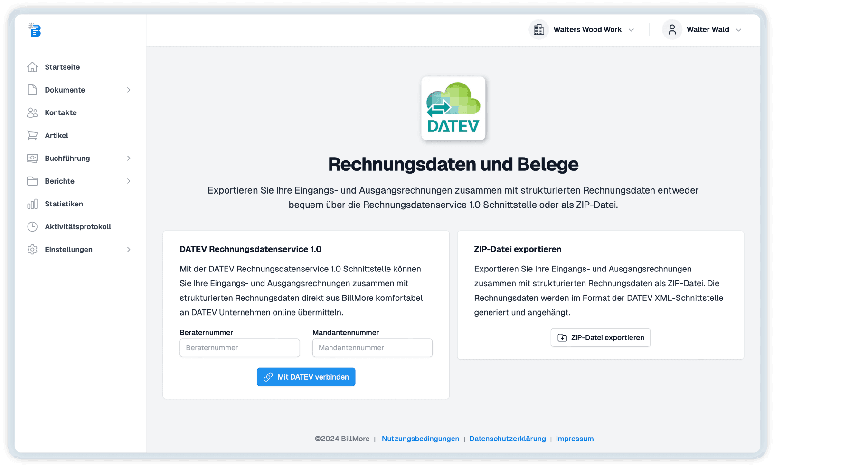
Task: Click the Buchführung money icon
Action: [x=32, y=158]
